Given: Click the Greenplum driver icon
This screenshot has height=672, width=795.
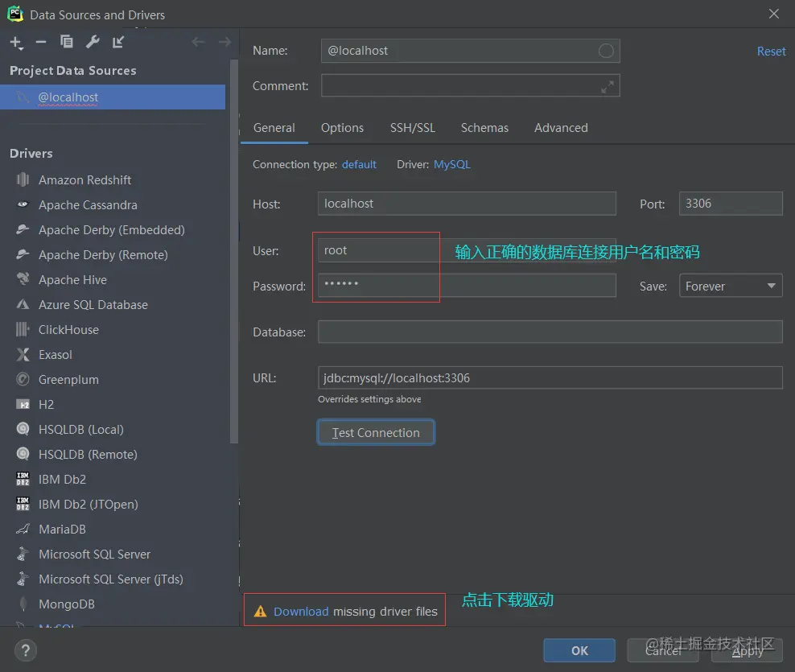Looking at the screenshot, I should click(x=23, y=379).
